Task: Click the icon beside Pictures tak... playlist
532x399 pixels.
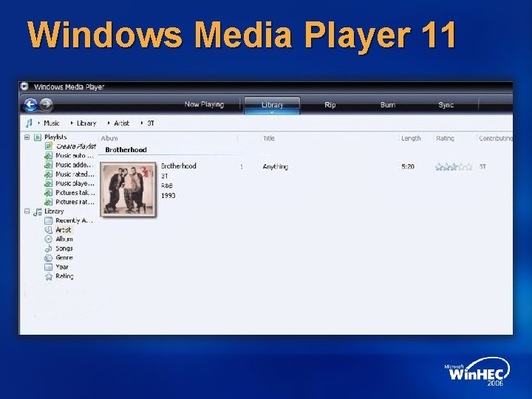Action: pos(49,193)
